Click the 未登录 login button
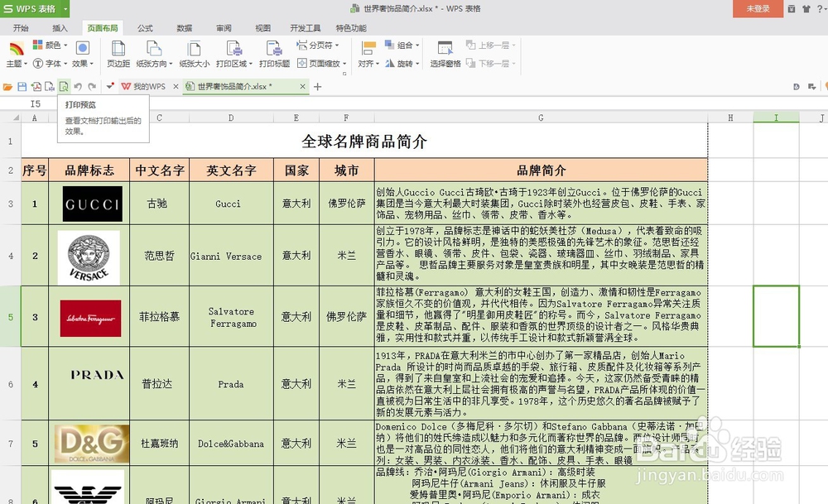828x504 pixels. click(758, 9)
